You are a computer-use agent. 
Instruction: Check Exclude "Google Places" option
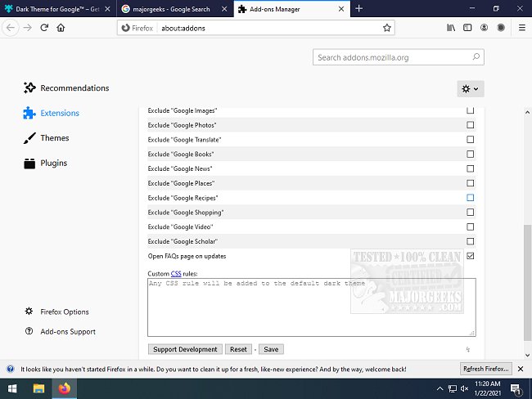471,183
